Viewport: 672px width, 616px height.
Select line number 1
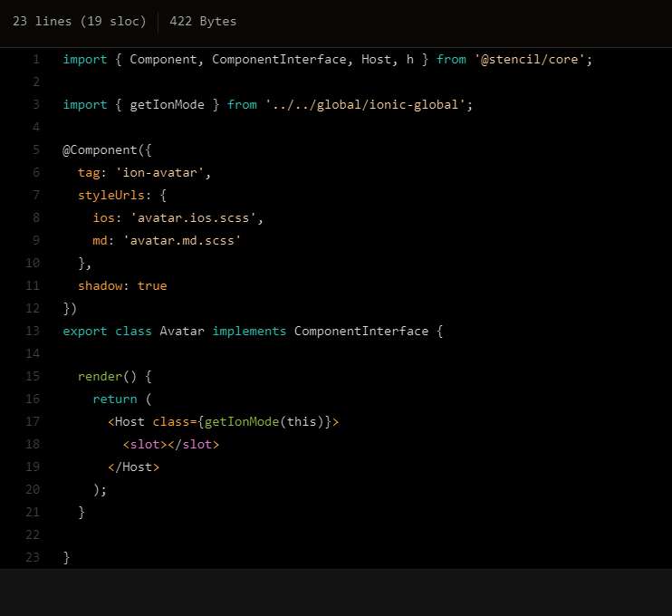36,59
